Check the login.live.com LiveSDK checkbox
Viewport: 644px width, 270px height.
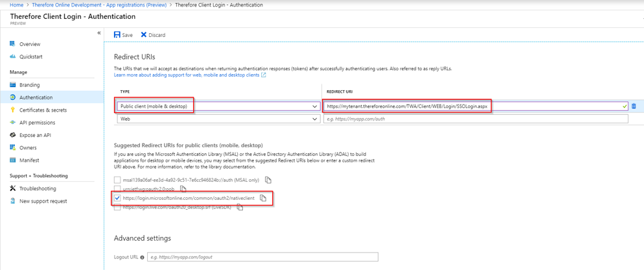coord(117,207)
